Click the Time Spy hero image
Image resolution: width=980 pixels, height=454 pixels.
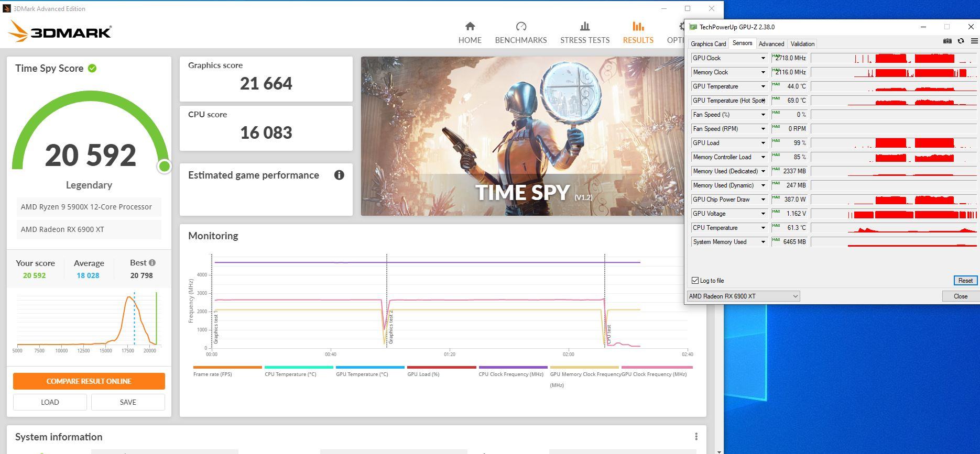[x=522, y=136]
